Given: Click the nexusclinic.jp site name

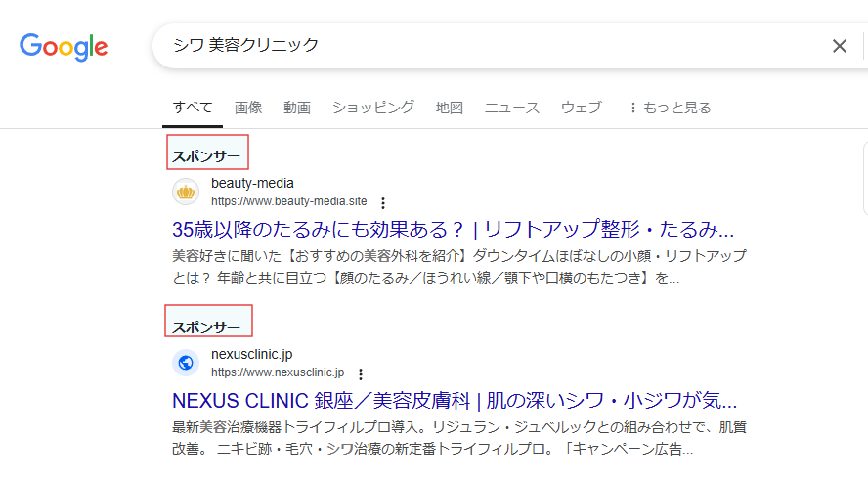Looking at the screenshot, I should pyautogui.click(x=252, y=354).
